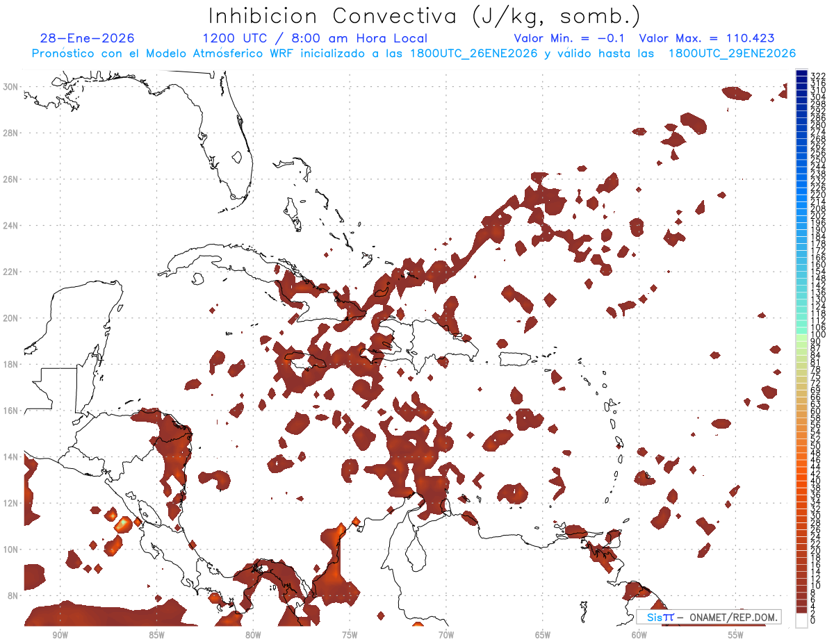Click the '65W' longitude label
The image size is (834, 644).
543,636
